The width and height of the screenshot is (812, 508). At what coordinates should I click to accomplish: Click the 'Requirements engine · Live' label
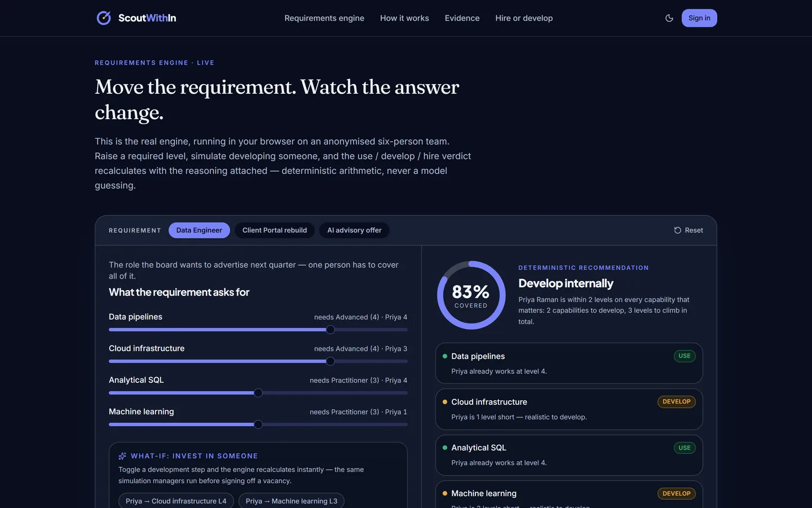coord(155,63)
